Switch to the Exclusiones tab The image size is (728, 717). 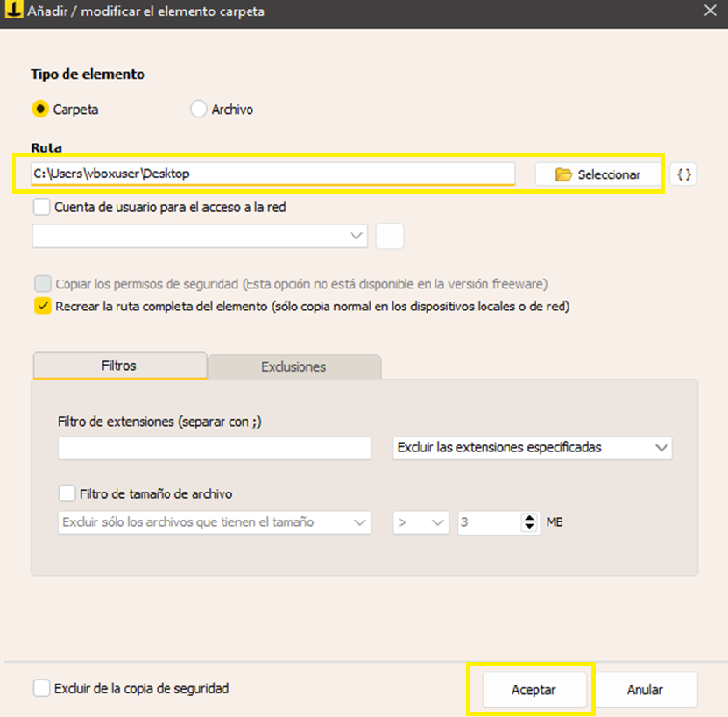293,366
